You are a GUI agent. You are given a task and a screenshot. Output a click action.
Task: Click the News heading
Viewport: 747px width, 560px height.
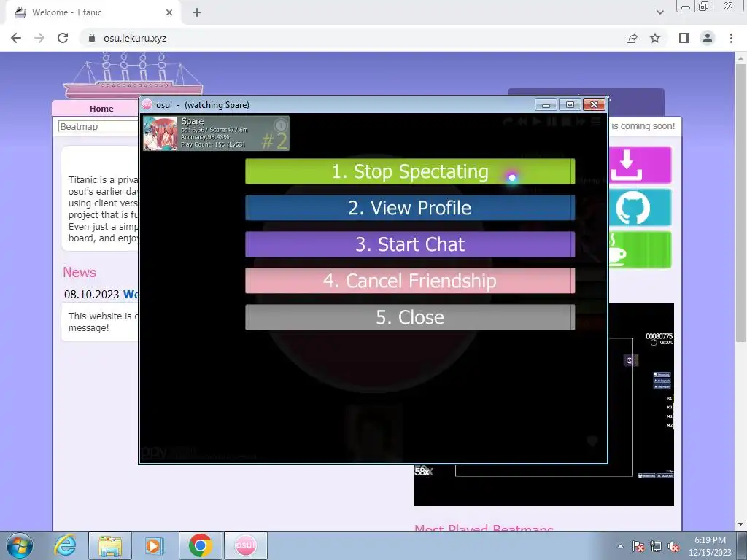[x=80, y=273]
